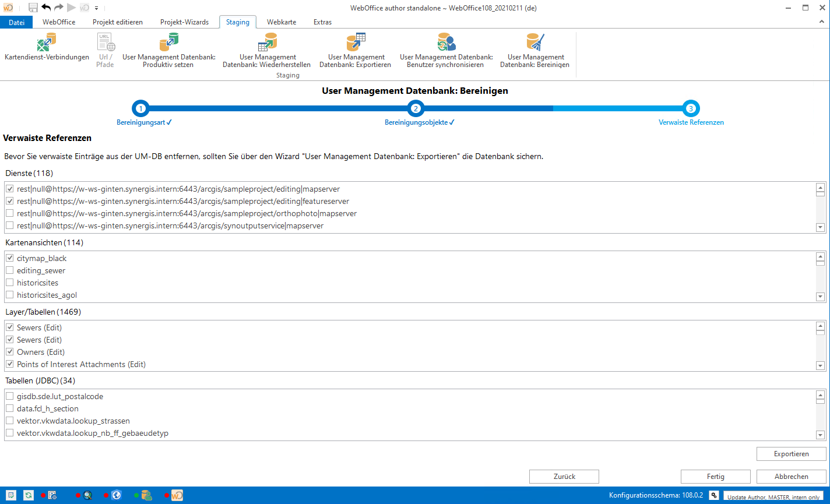Go to step 1 Bereinigungsart circle
Screen dimensions: 830x504
pos(140,108)
